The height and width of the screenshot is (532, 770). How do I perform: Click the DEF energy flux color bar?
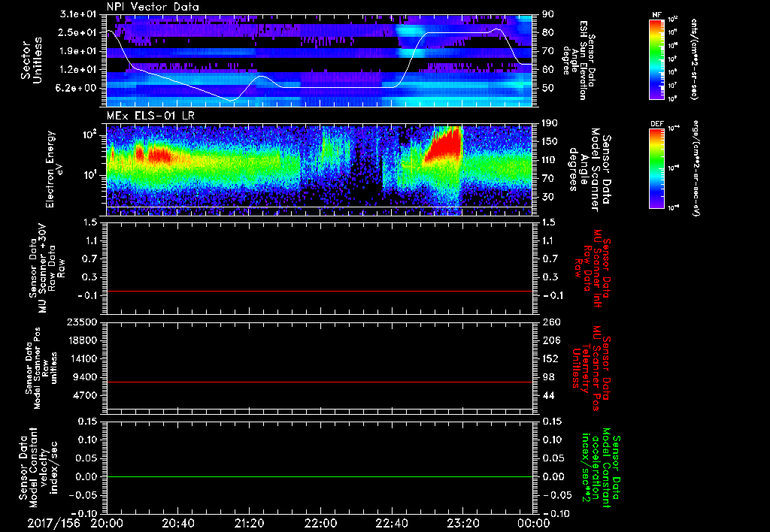(x=656, y=168)
